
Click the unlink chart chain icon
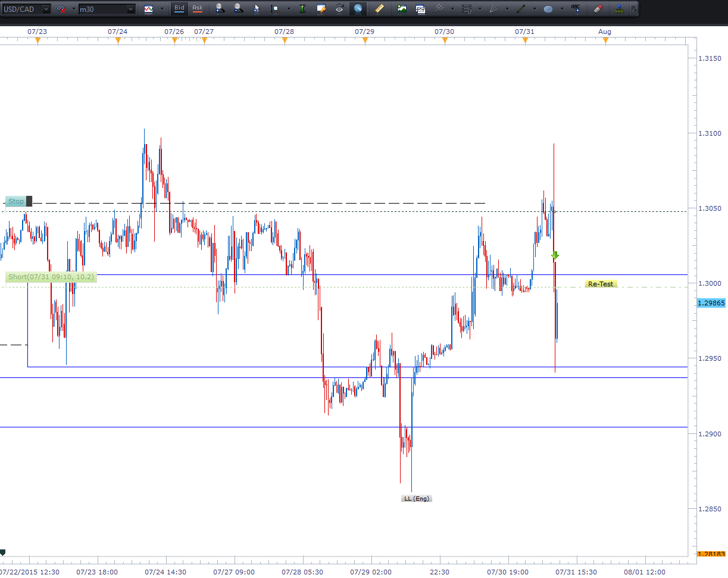(61, 9)
